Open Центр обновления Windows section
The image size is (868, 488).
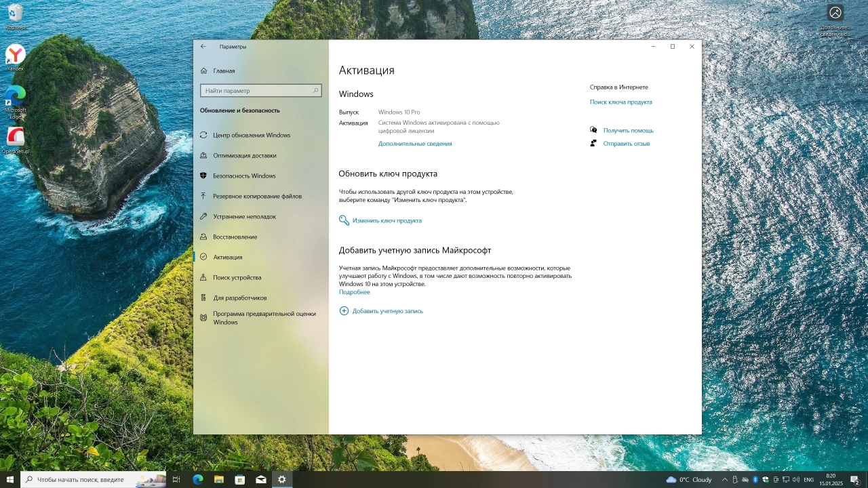pos(261,135)
